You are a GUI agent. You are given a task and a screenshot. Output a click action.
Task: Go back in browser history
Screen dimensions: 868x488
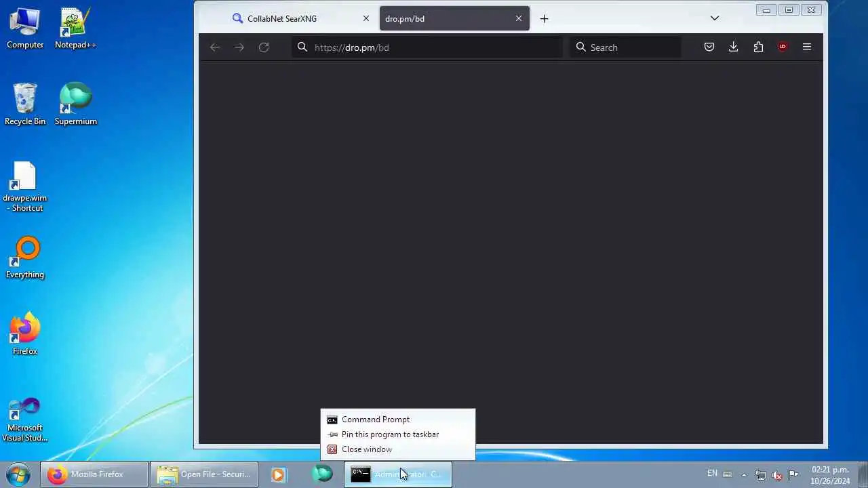(x=215, y=47)
